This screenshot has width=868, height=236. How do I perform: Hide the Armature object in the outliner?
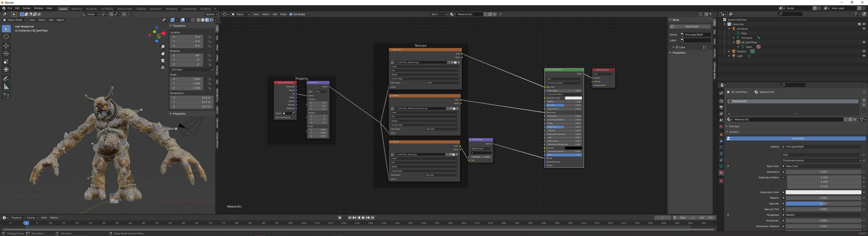tap(864, 28)
